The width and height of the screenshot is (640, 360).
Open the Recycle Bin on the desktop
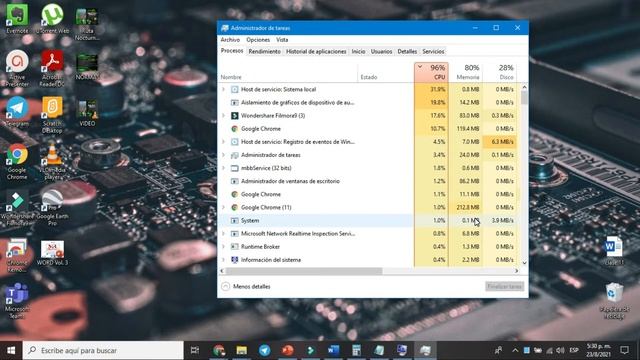coord(614,300)
